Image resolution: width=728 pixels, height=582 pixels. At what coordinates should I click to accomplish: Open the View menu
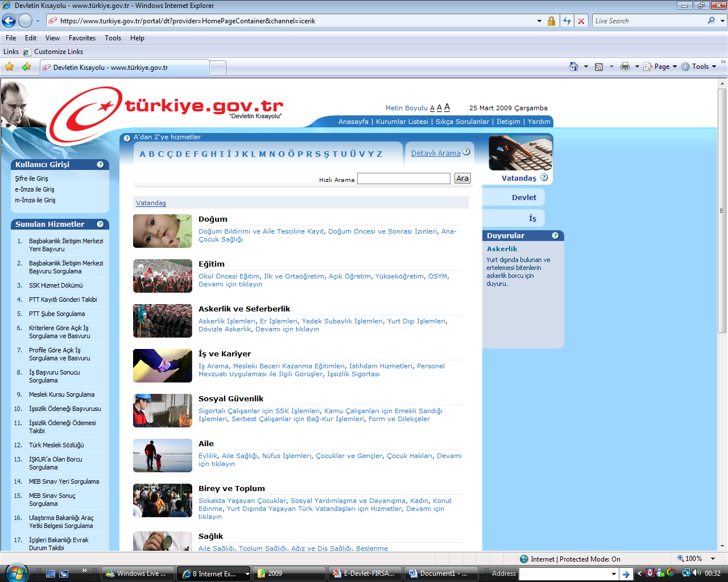point(52,38)
